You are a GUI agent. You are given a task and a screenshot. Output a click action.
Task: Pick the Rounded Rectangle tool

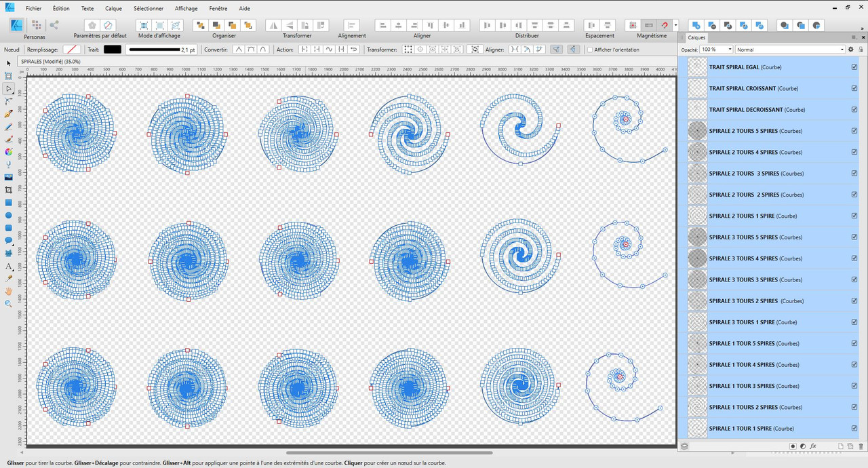(x=9, y=228)
